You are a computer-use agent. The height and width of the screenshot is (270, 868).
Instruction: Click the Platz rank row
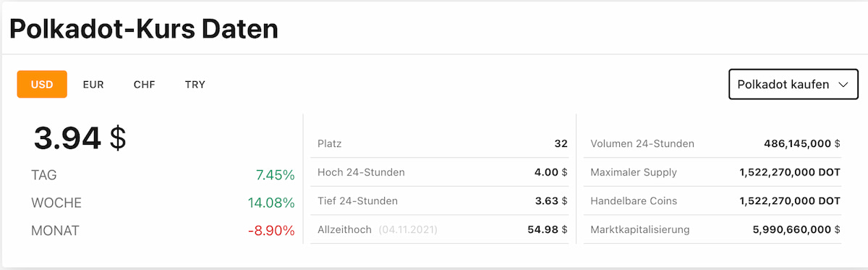click(443, 143)
